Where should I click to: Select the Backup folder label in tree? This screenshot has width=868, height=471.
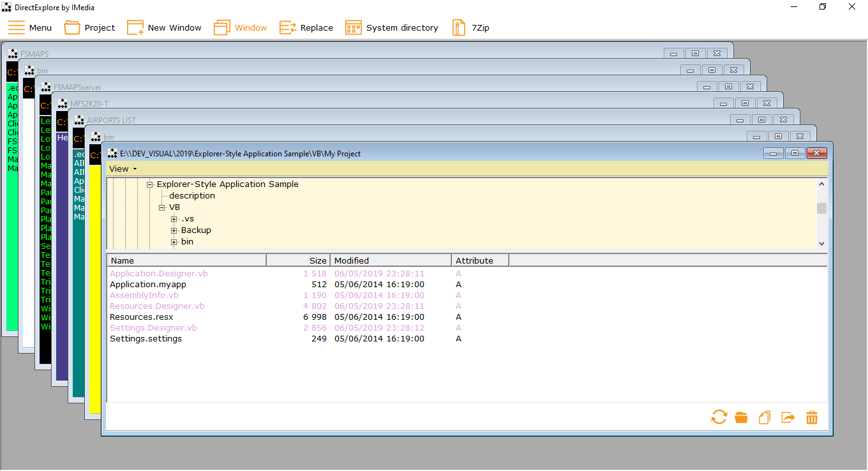(196, 230)
